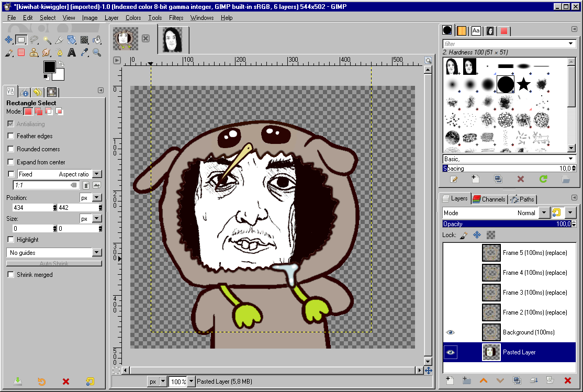Raise layer with the orange up arrow
583x392 pixels.
(x=484, y=380)
